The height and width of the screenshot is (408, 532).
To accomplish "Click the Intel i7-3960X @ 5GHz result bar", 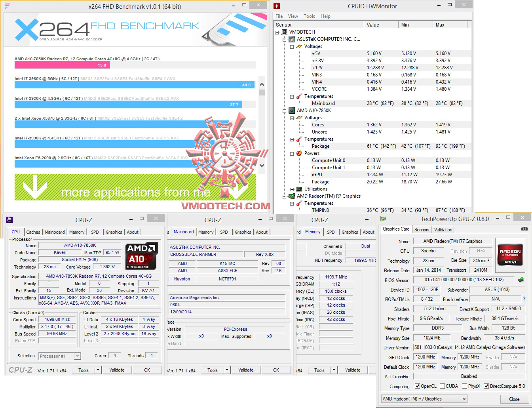I will tap(135, 85).
